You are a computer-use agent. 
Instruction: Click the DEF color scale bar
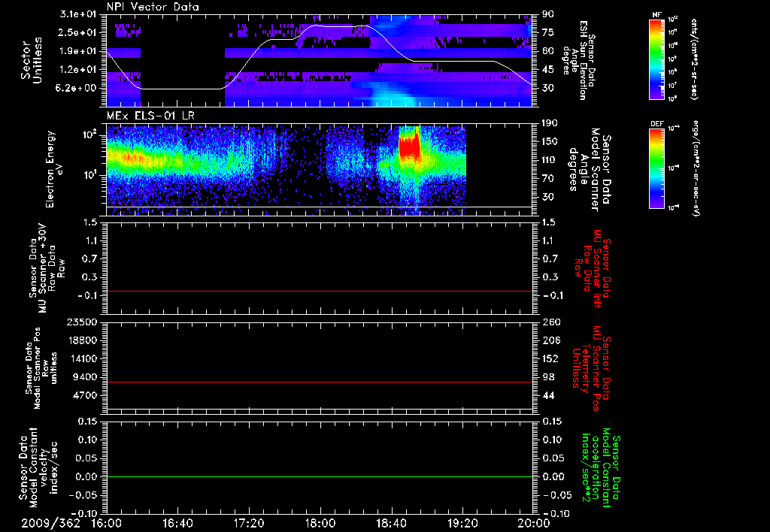(x=656, y=169)
